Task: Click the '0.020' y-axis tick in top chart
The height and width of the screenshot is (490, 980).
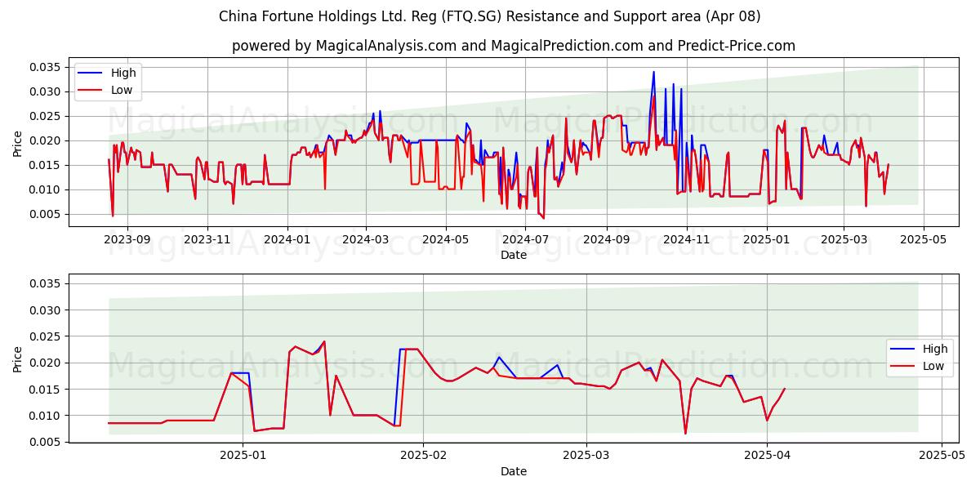Action: coord(47,140)
